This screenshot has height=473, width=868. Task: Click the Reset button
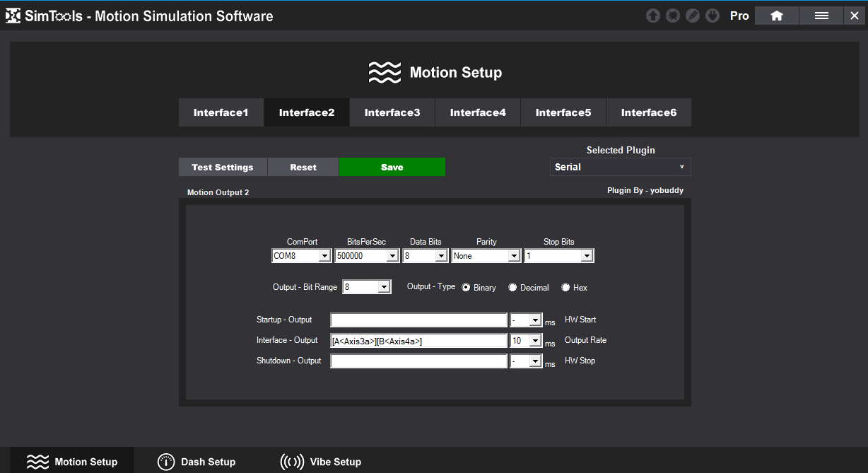point(303,167)
